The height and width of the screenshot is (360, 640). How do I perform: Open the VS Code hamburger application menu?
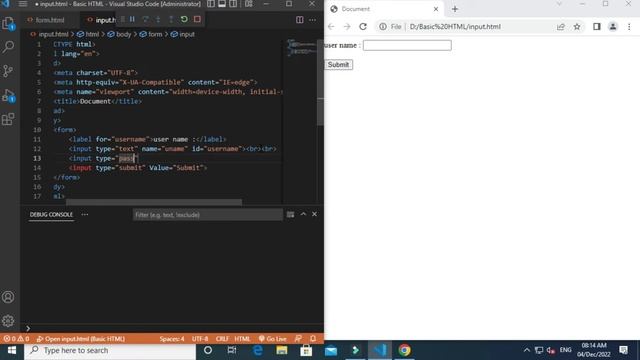click(x=23, y=4)
